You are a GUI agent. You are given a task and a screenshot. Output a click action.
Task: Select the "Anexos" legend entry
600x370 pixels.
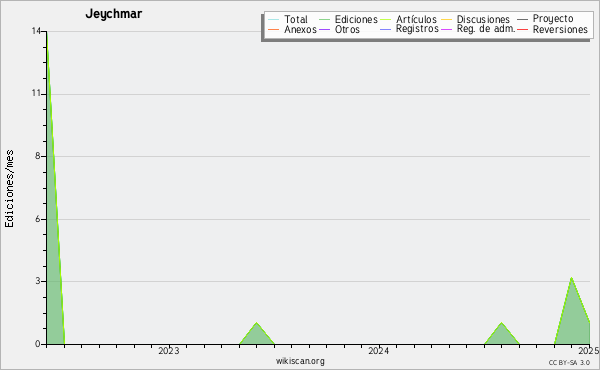point(300,29)
